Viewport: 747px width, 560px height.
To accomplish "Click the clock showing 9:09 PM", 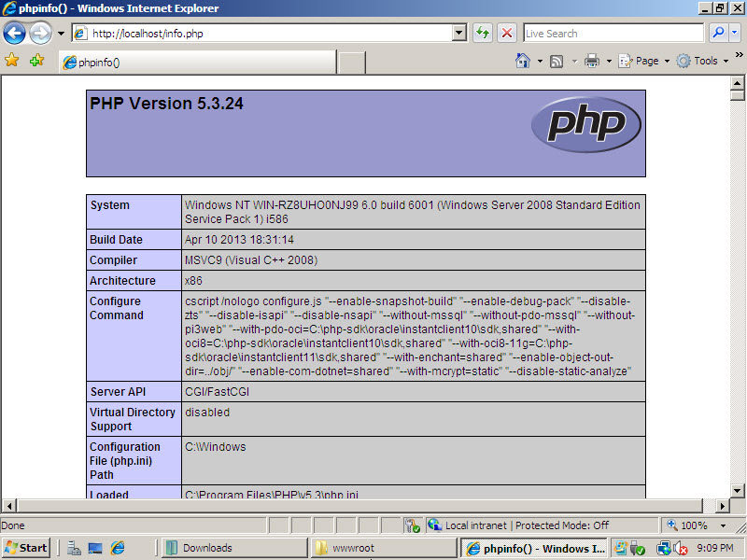I will coord(715,548).
